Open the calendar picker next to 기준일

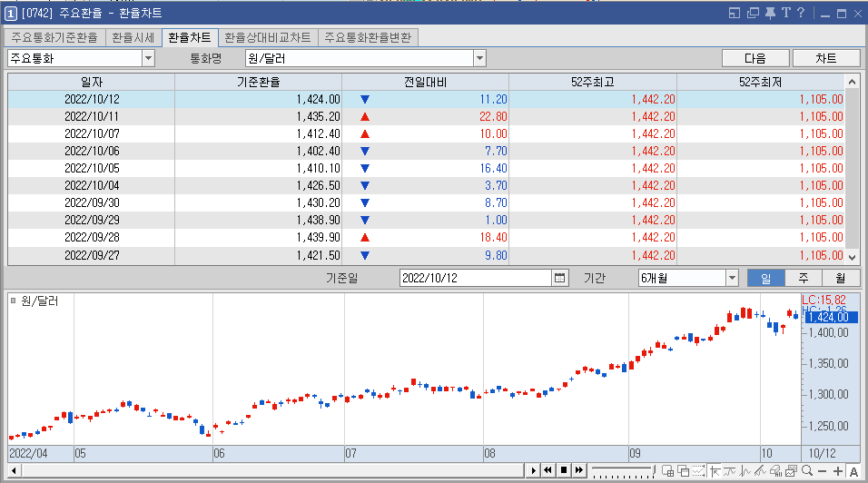[559, 278]
